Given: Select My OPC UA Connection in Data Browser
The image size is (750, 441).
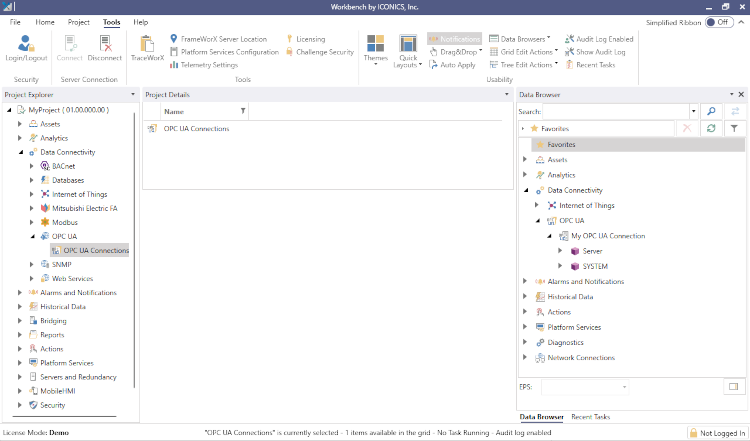Looking at the screenshot, I should tap(608, 235).
